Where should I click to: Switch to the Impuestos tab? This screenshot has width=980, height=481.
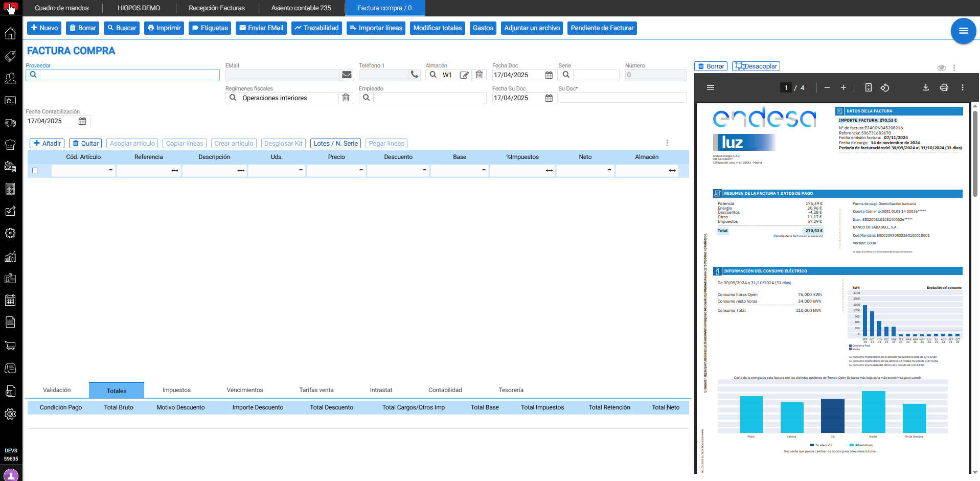(x=176, y=390)
